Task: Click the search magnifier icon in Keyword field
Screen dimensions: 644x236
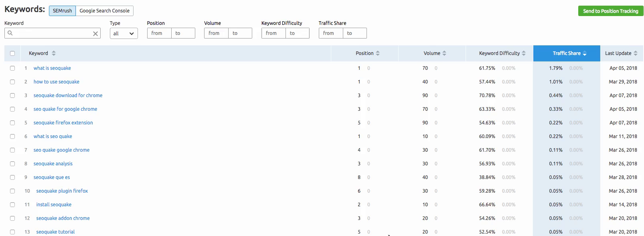Action: 10,33
